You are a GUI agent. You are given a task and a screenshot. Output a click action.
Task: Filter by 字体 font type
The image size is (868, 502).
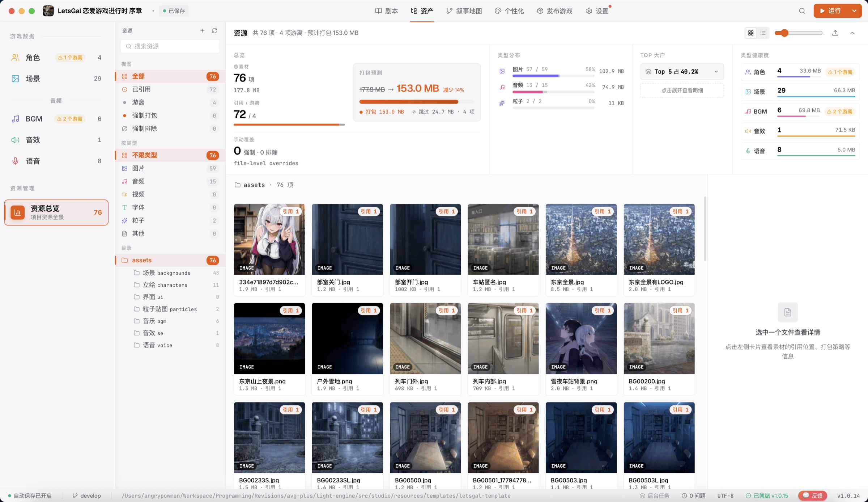(170, 207)
